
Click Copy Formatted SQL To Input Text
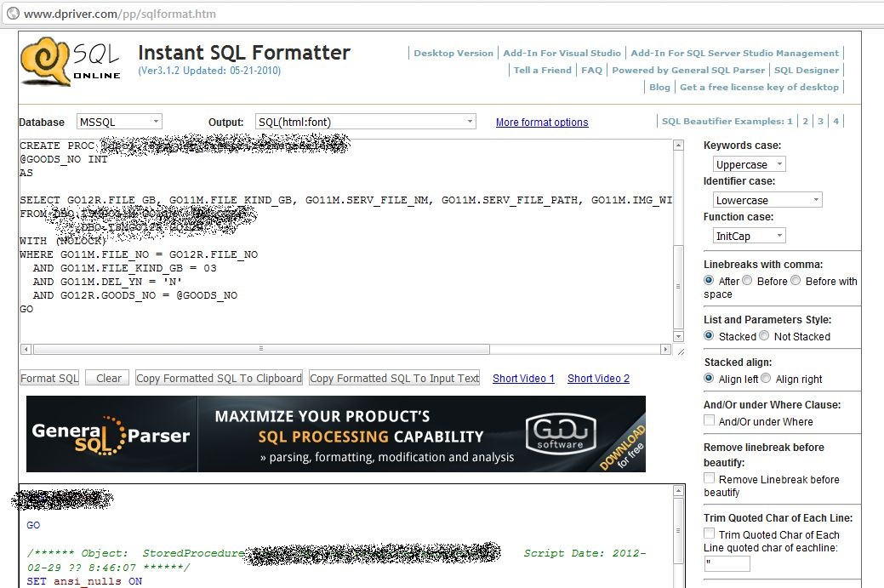[395, 378]
